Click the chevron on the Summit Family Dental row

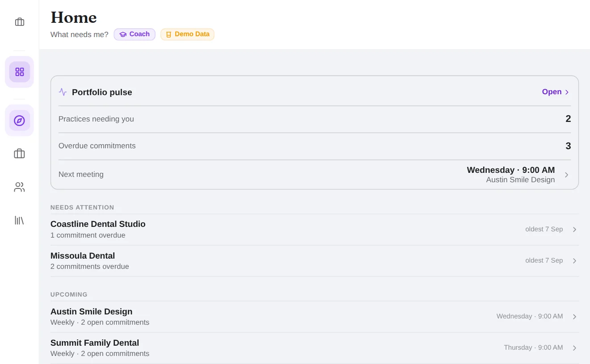575,348
